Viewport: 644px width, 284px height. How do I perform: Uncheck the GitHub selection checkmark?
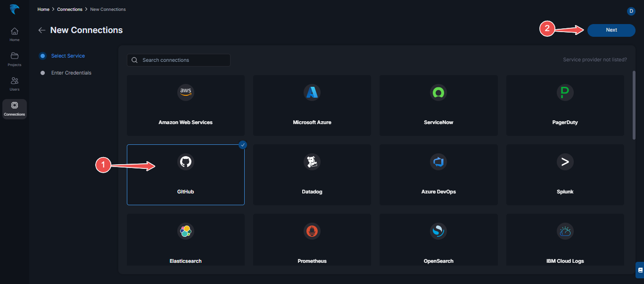point(242,144)
